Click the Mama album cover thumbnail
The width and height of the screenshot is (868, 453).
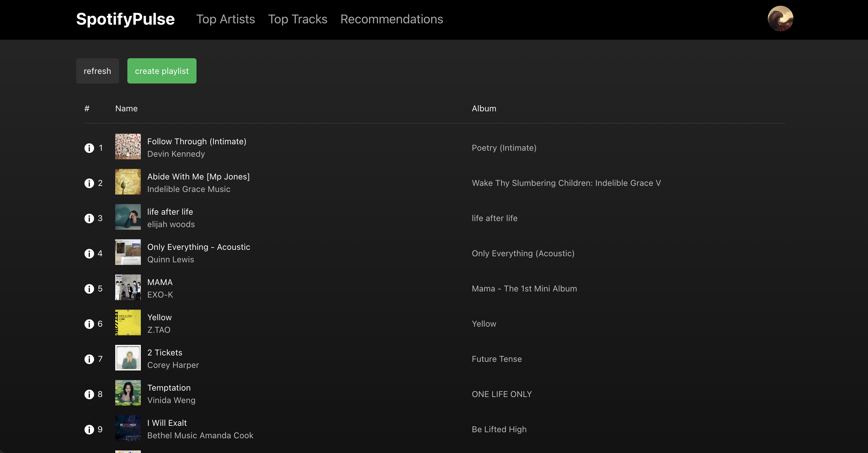tap(128, 287)
